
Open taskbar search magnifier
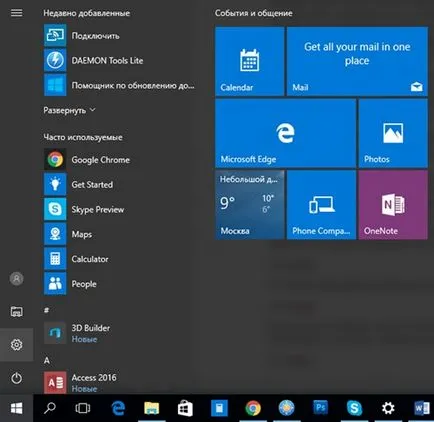point(50,408)
